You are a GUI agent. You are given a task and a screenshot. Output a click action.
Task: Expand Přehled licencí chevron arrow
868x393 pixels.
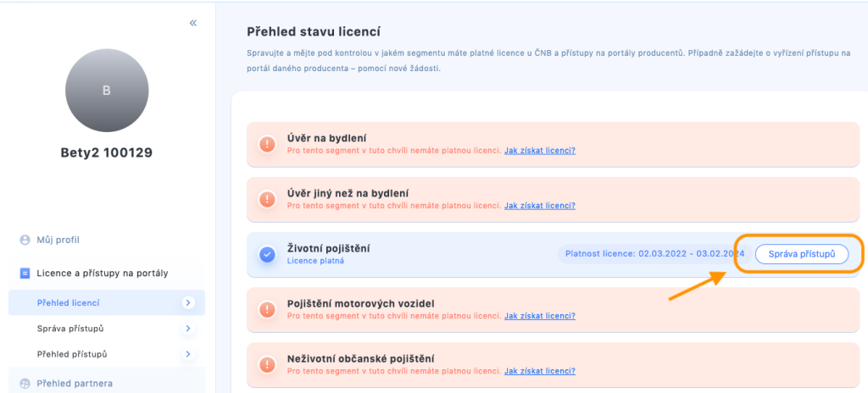(188, 302)
